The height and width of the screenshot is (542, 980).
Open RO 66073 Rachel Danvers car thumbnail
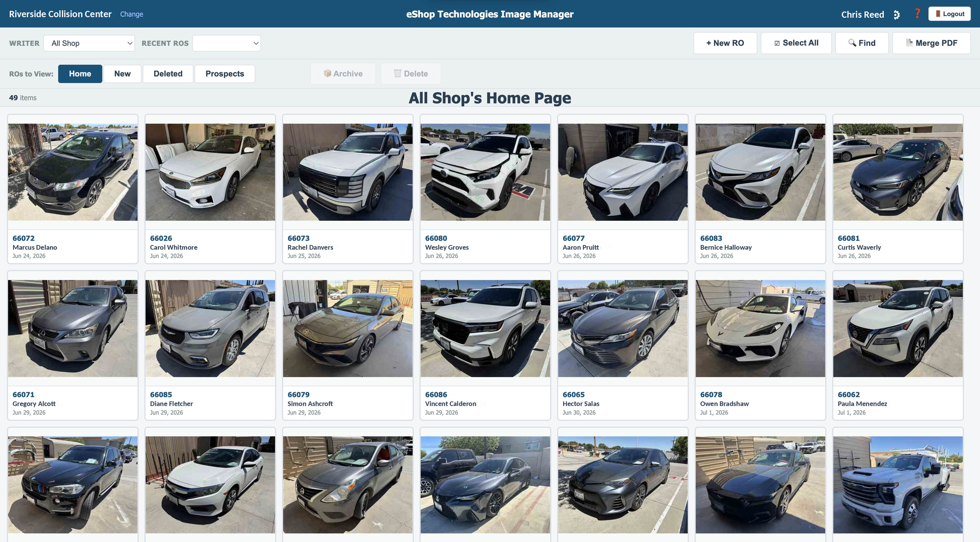(348, 172)
